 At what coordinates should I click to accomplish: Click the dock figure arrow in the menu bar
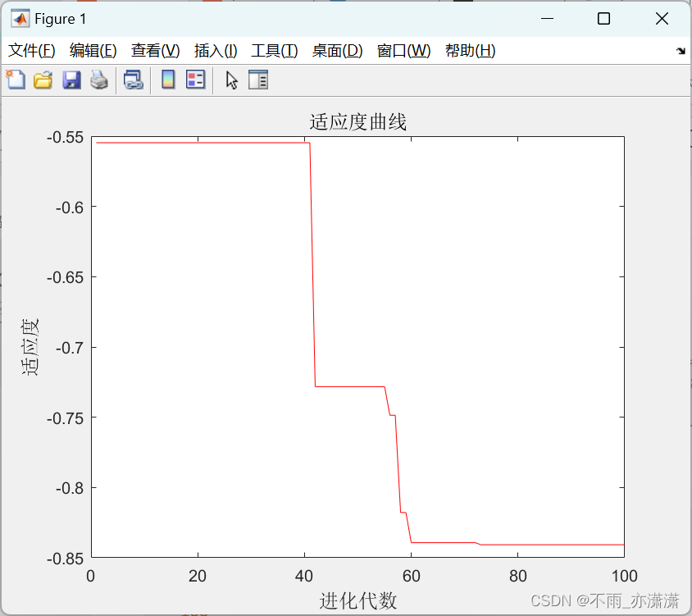click(x=681, y=51)
